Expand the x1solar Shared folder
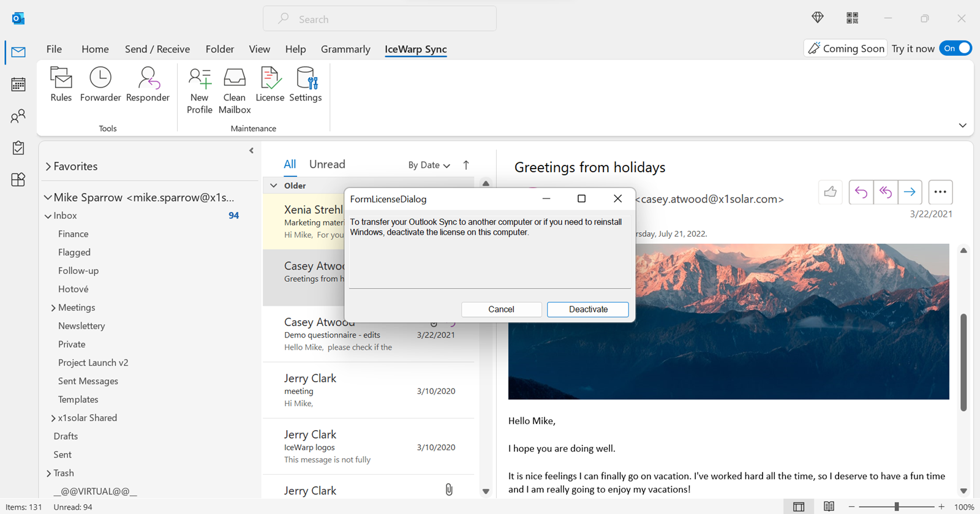The width and height of the screenshot is (980, 514). pos(53,418)
